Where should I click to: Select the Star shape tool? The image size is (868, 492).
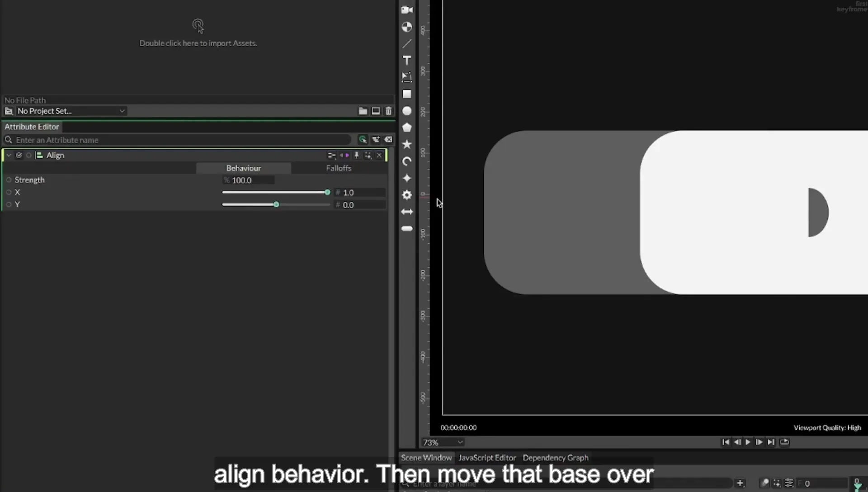(407, 144)
